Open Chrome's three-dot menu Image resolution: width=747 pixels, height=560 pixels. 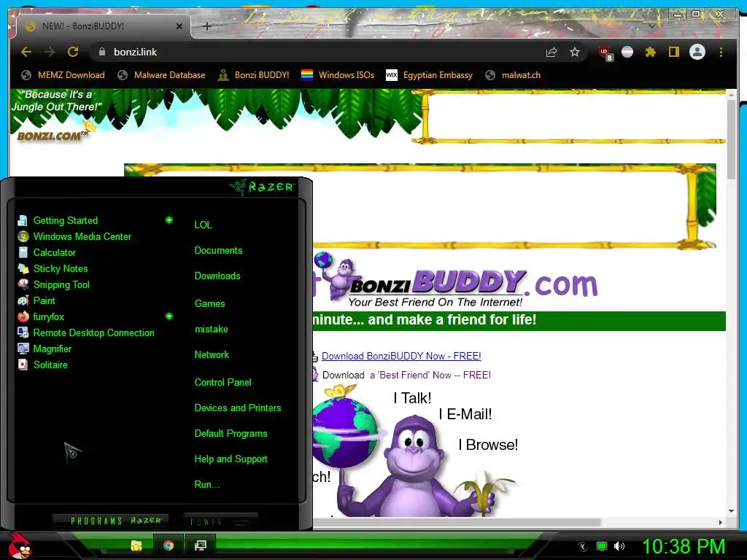pos(721,52)
